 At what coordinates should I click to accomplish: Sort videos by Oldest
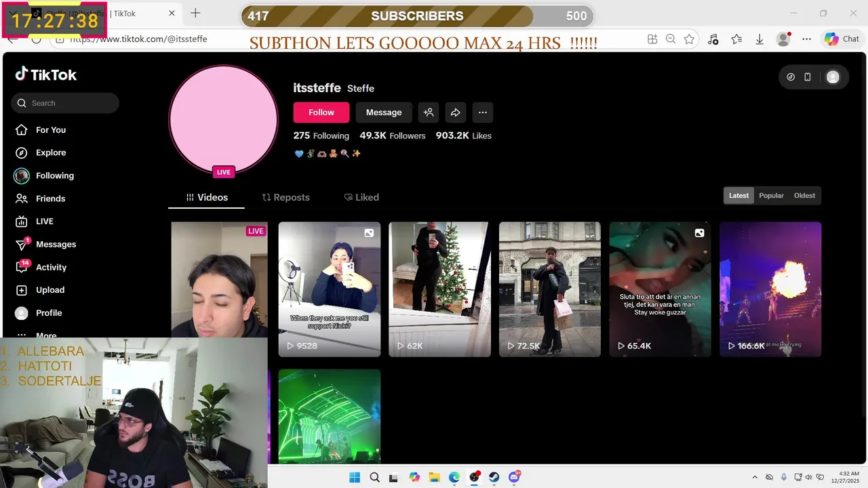[x=804, y=195]
